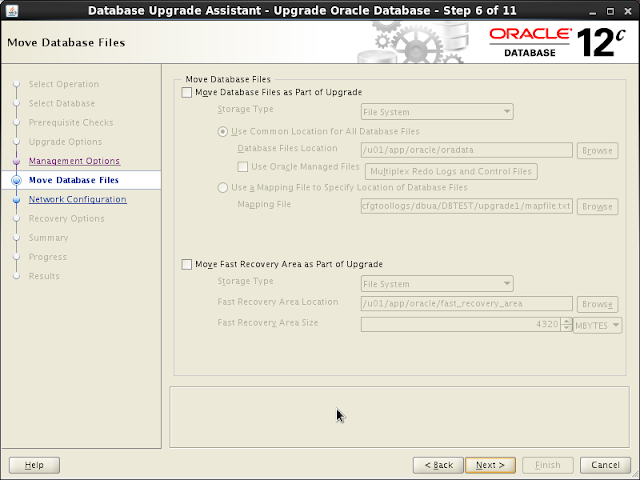This screenshot has height=480, width=640.
Task: Click the Prerequisite Checks step
Action: click(71, 122)
